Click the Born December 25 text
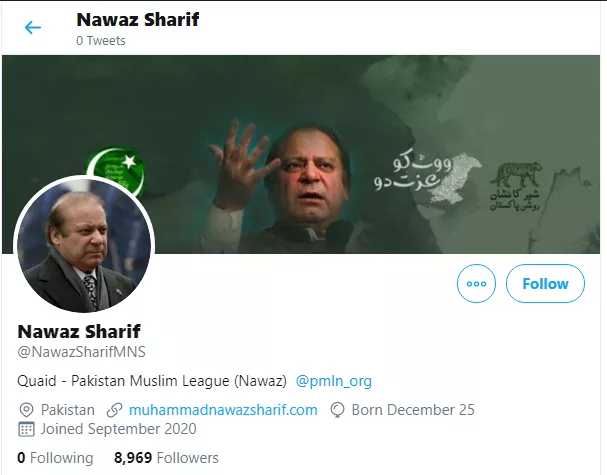This screenshot has height=475, width=607. tap(413, 410)
